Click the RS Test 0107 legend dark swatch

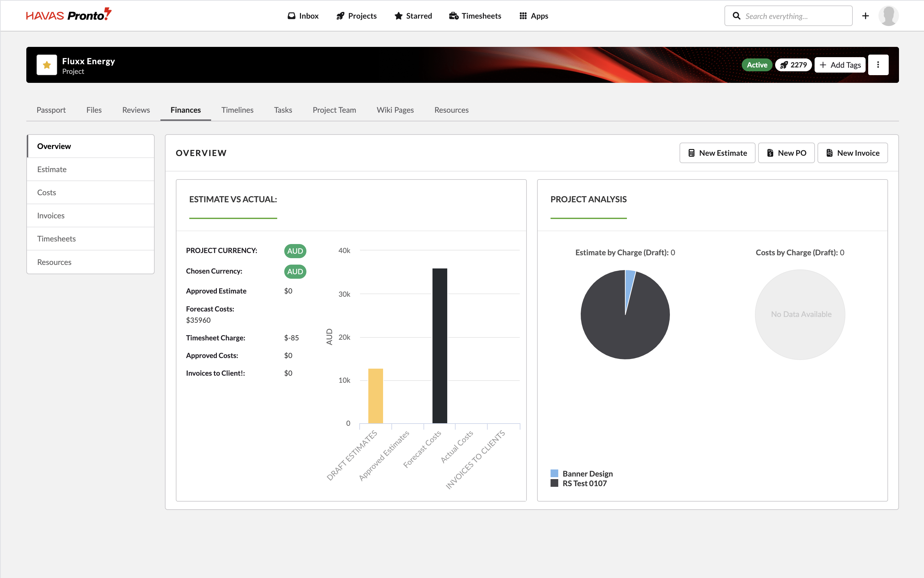point(554,483)
